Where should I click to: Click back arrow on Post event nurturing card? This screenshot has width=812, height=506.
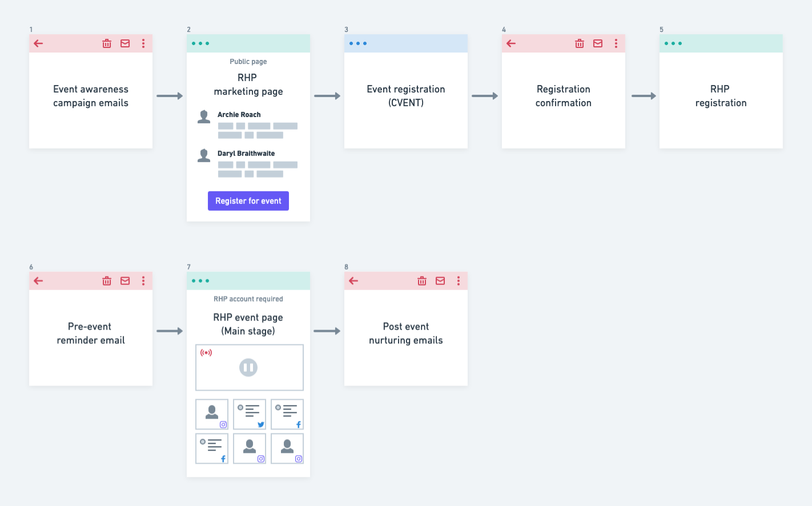(353, 281)
